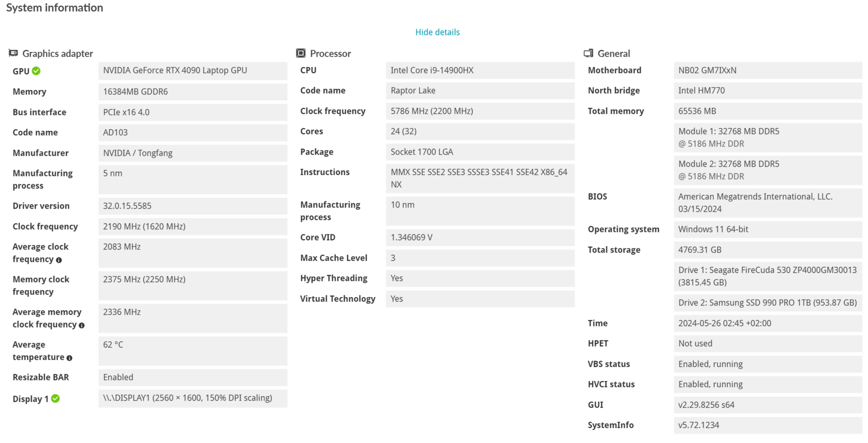Screen dimensions: 868x443
Task: Click the NB02 GM7IXxN motherboard value
Action: pos(707,70)
